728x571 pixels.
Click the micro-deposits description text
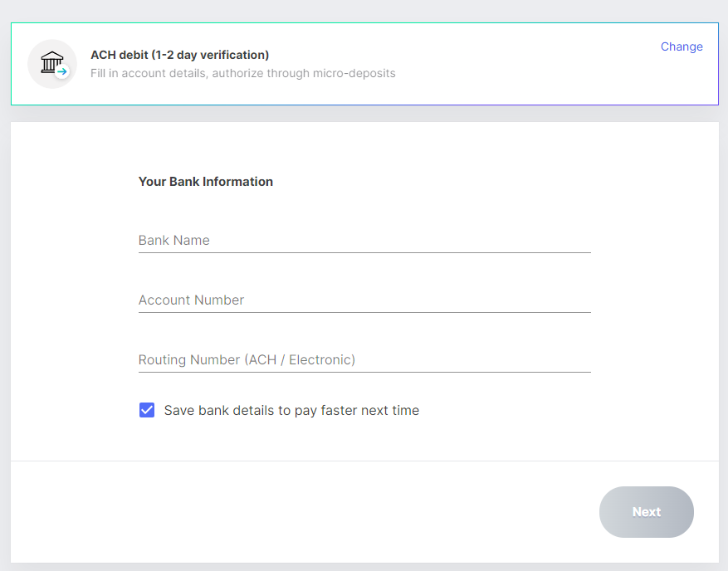(243, 73)
